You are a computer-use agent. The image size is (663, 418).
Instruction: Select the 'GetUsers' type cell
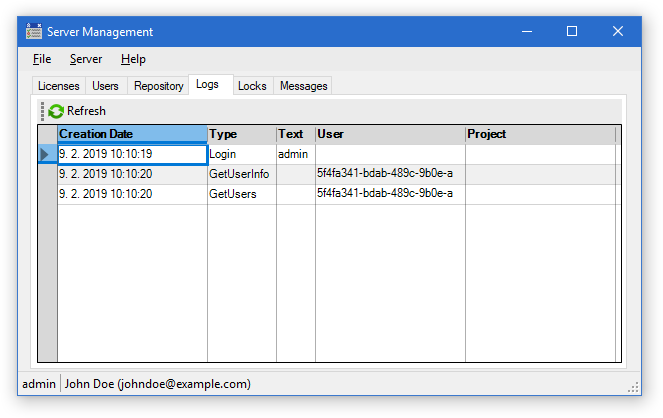click(x=242, y=194)
